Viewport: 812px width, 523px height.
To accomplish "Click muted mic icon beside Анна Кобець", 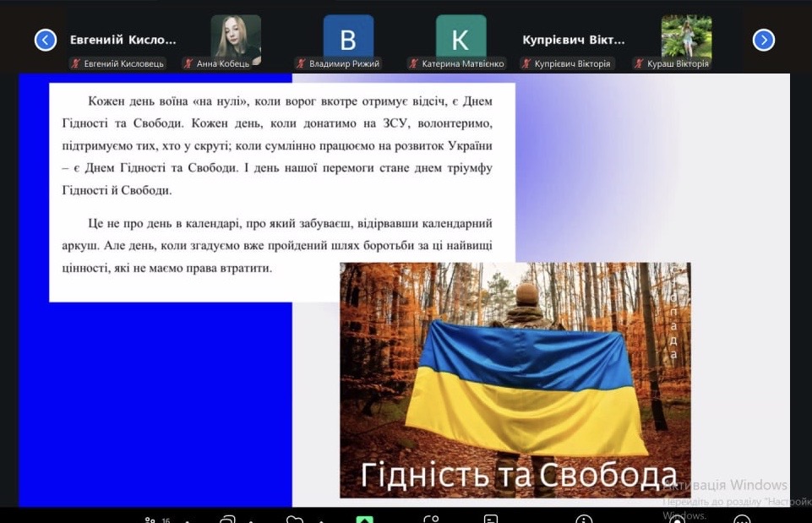I will pos(189,63).
